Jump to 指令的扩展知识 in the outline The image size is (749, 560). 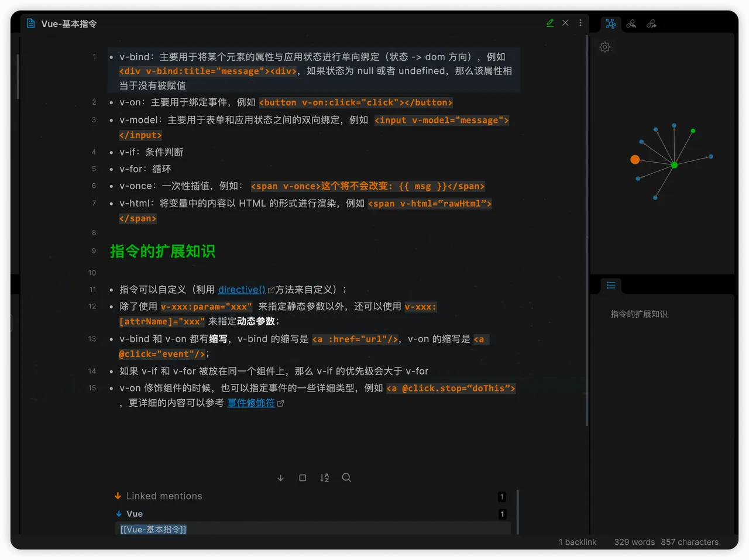pyautogui.click(x=639, y=314)
